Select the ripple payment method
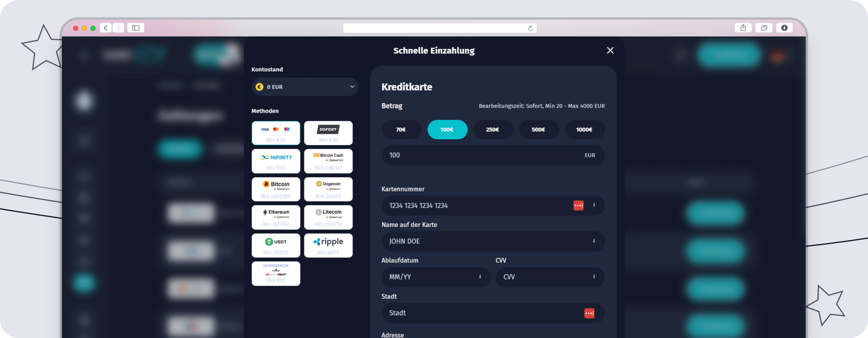The height and width of the screenshot is (338, 868). point(328,246)
